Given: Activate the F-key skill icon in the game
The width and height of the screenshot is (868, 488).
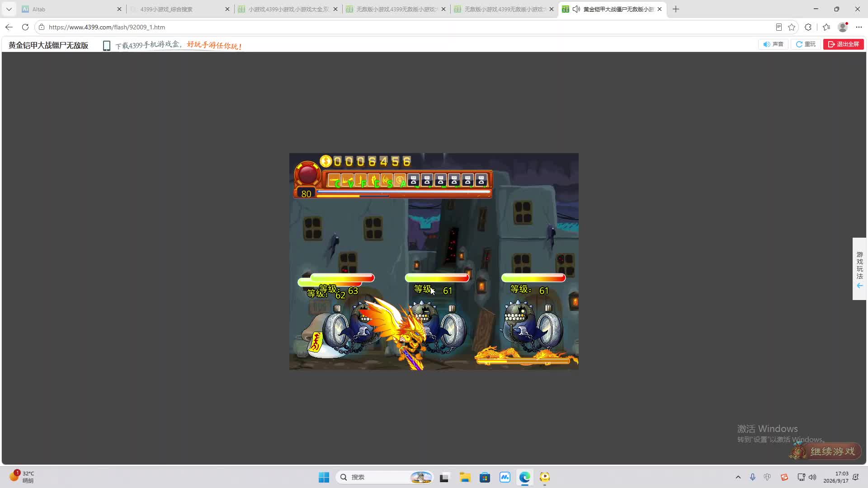Looking at the screenshot, I should tap(361, 181).
